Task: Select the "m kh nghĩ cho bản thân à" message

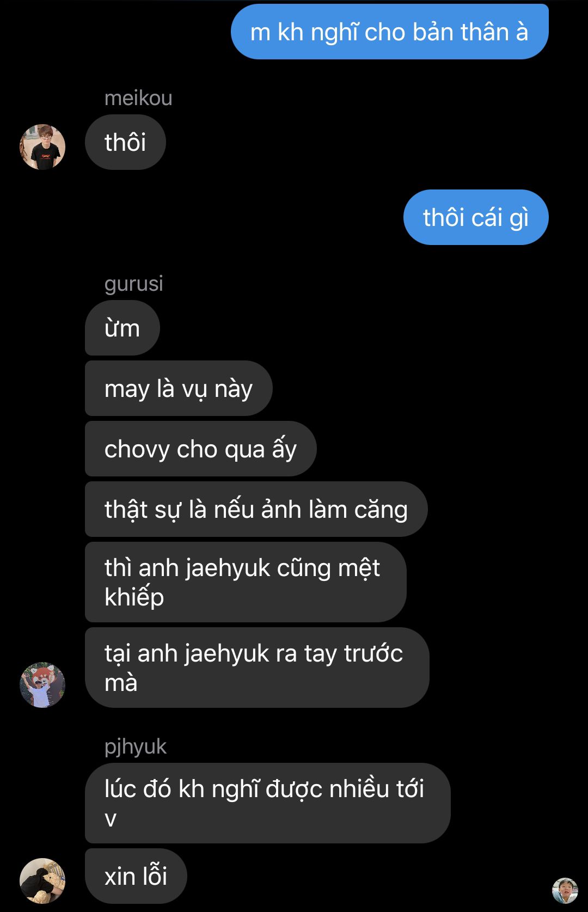Action: pyautogui.click(x=390, y=32)
